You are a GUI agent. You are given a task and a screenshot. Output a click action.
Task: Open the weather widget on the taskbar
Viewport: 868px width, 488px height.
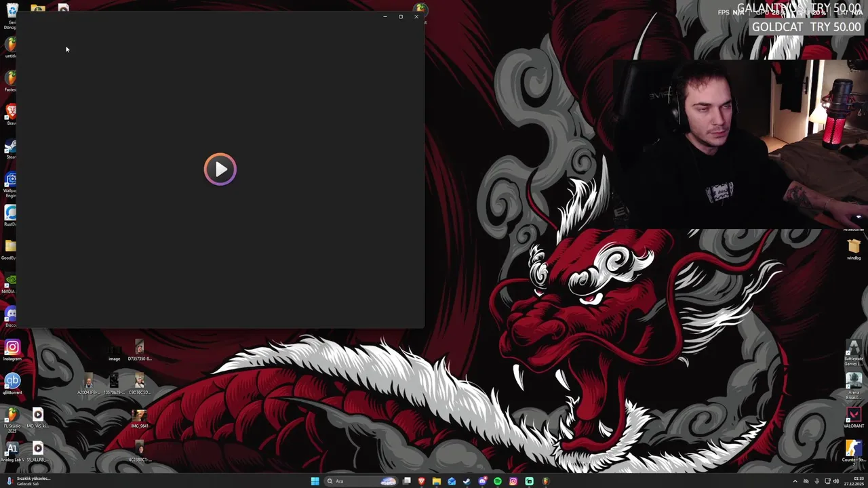click(x=27, y=481)
